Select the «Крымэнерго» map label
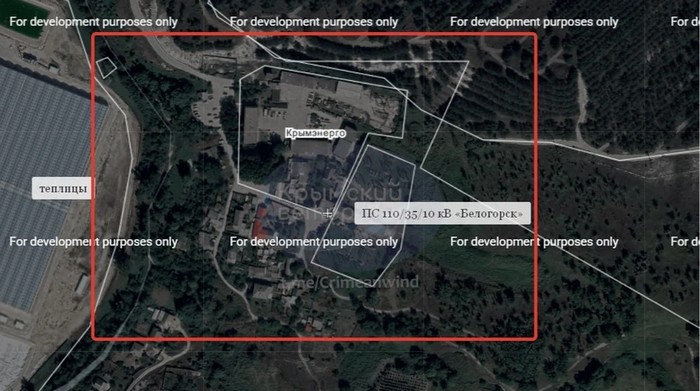700x391 pixels. pos(315,133)
